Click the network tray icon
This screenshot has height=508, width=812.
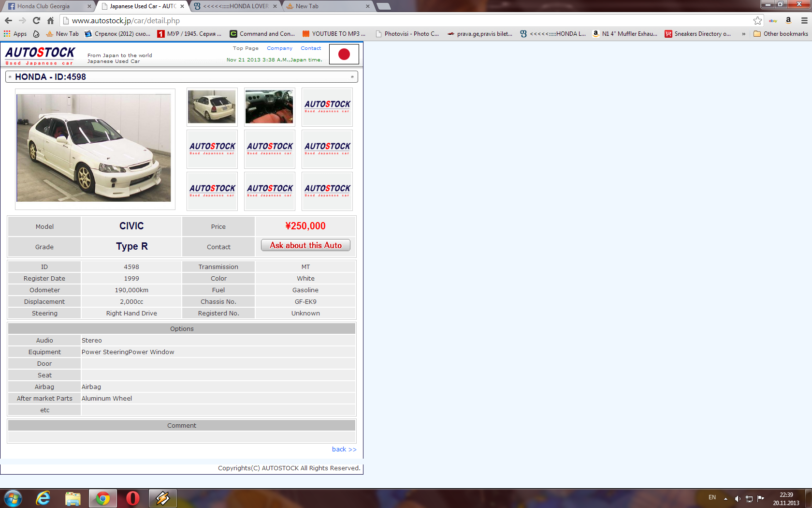tap(749, 499)
